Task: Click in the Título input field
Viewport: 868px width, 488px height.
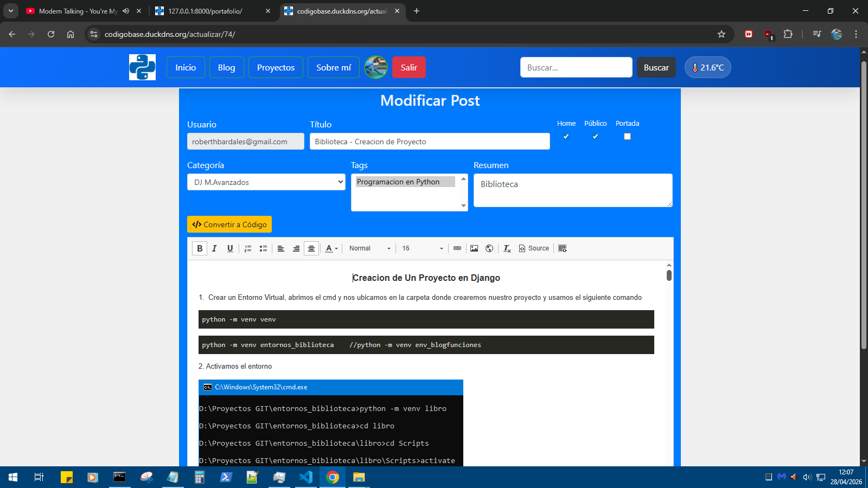Action: (430, 142)
